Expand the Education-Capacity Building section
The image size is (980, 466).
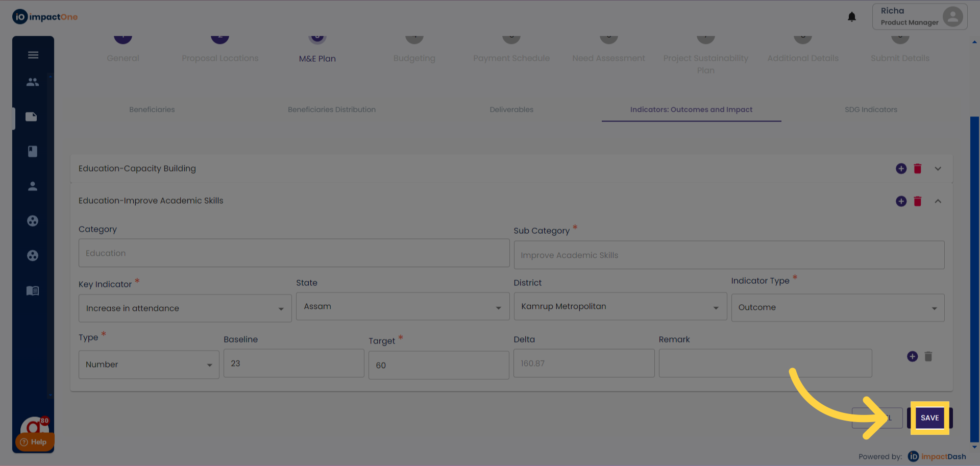click(x=938, y=168)
